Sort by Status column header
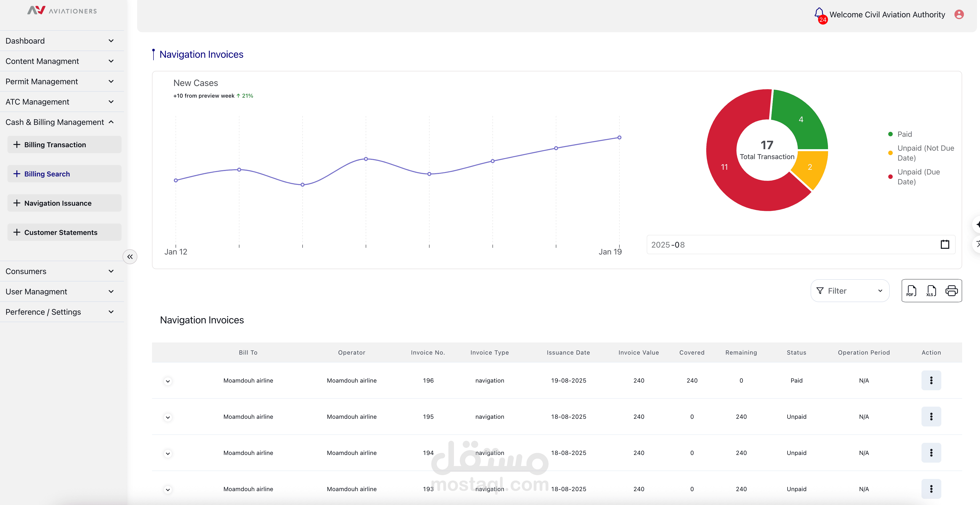The height and width of the screenshot is (505, 980). coord(796,353)
